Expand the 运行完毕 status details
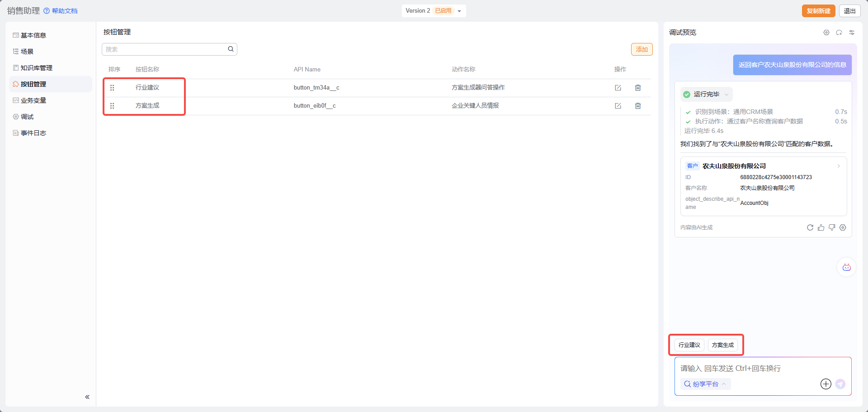This screenshot has width=868, height=412. [x=706, y=94]
